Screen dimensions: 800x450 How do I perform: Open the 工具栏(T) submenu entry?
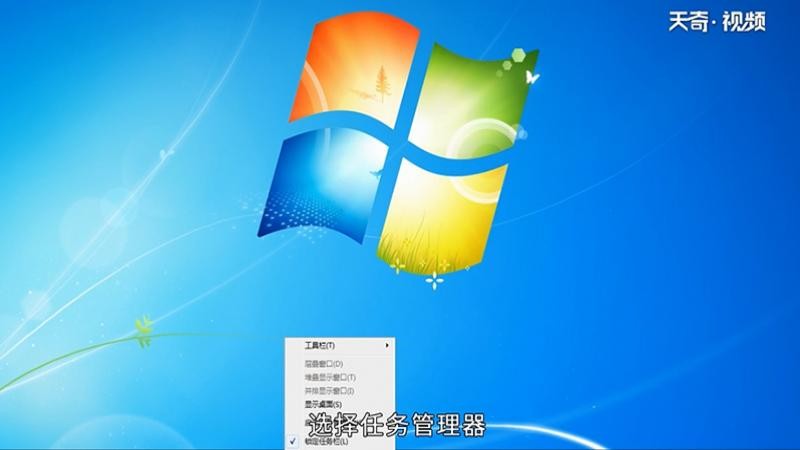pyautogui.click(x=340, y=345)
